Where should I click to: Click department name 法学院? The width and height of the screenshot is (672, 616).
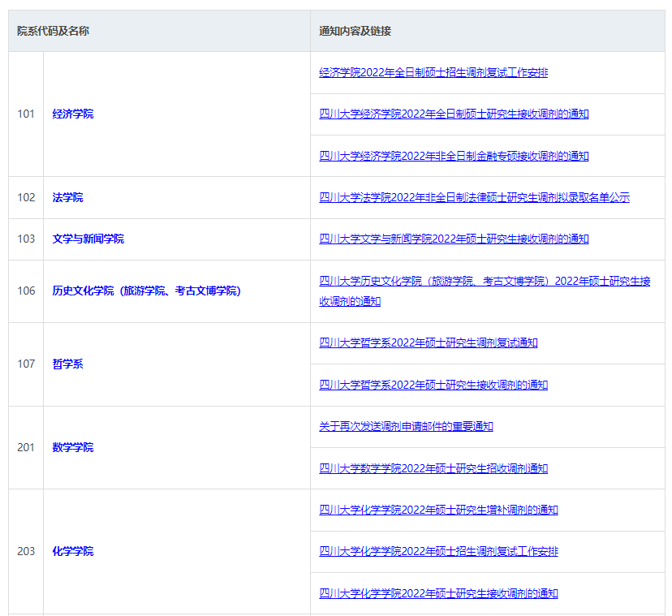pos(67,197)
